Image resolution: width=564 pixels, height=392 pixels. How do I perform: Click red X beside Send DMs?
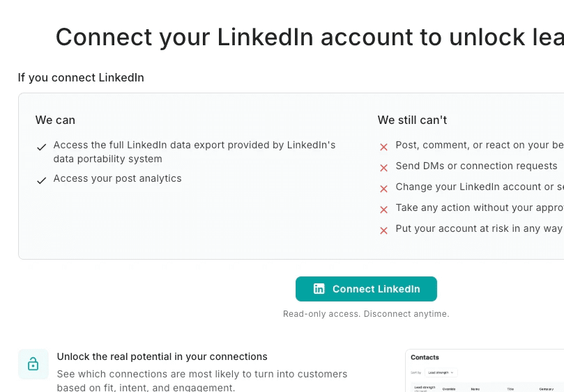pyautogui.click(x=383, y=168)
